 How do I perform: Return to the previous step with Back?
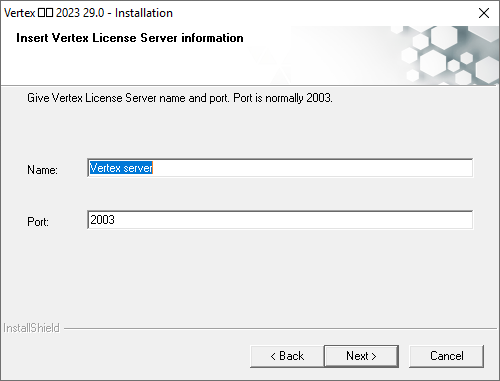point(287,356)
